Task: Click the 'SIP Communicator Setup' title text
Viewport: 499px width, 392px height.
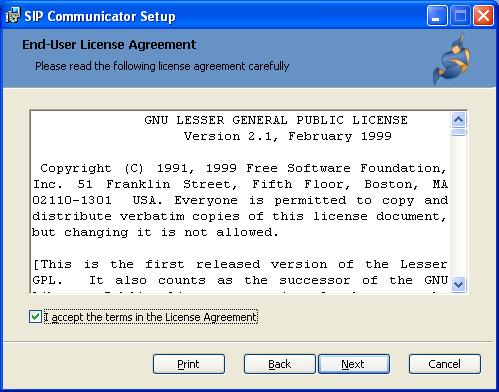Action: pyautogui.click(x=100, y=16)
